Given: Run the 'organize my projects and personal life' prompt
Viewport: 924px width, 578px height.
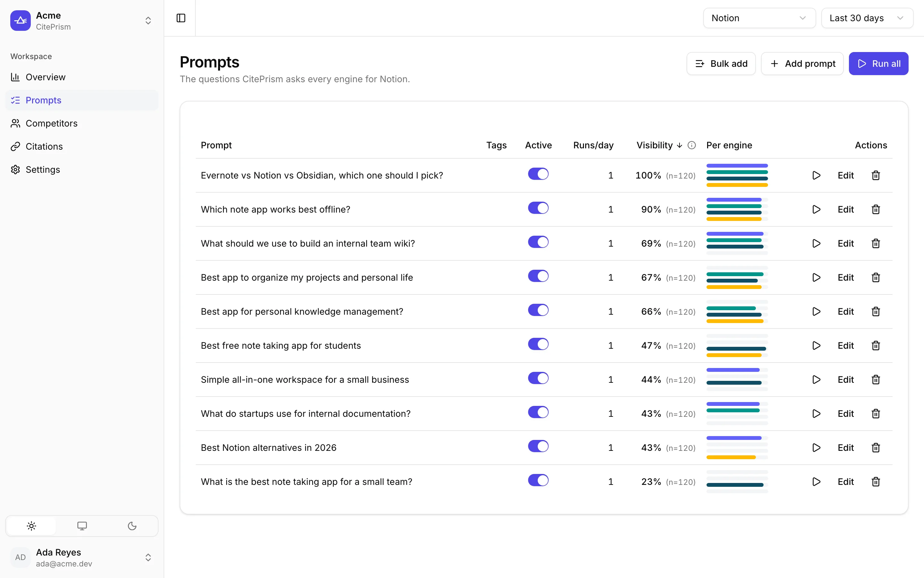Looking at the screenshot, I should [816, 277].
